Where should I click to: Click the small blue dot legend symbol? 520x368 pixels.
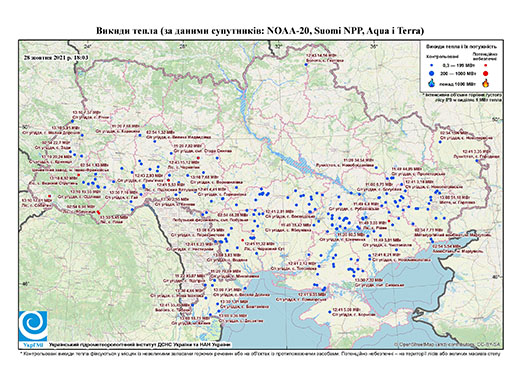[431, 65]
